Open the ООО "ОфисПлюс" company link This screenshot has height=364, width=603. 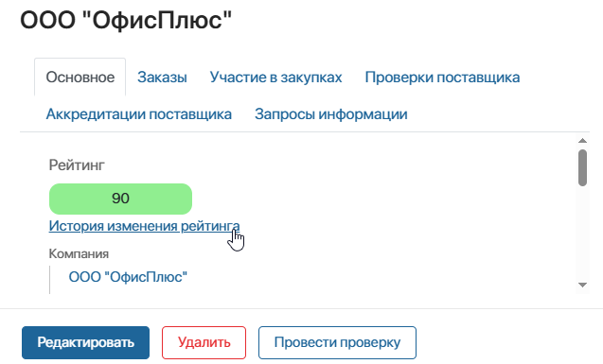[128, 277]
